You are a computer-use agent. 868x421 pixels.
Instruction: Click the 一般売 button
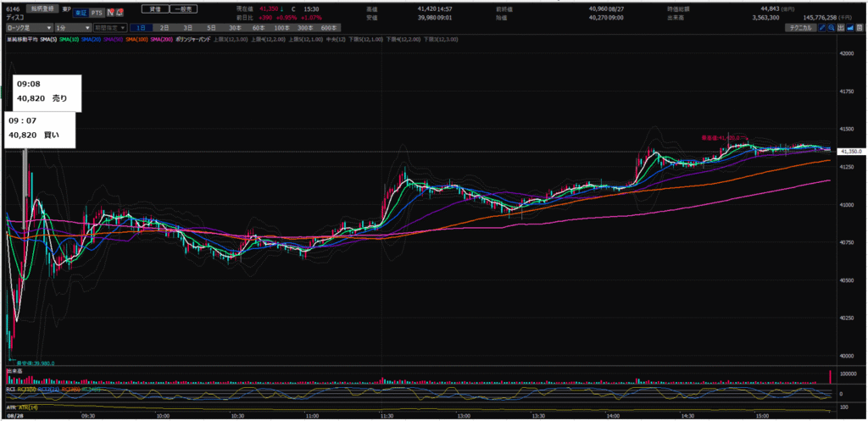pyautogui.click(x=182, y=9)
